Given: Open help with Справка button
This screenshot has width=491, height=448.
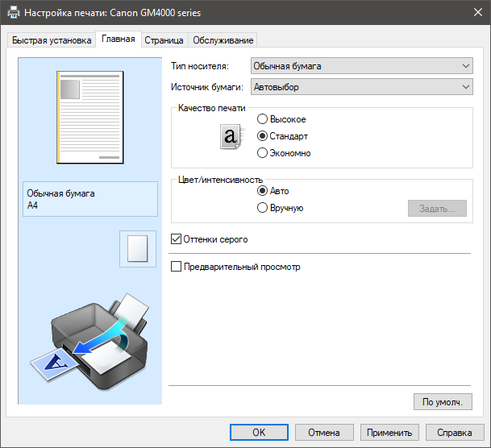Looking at the screenshot, I should 455,433.
